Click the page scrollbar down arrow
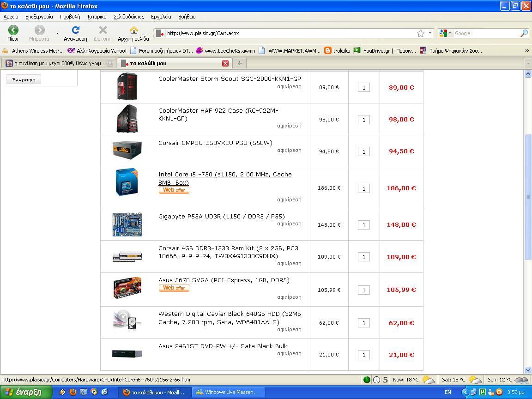 pyautogui.click(x=528, y=370)
